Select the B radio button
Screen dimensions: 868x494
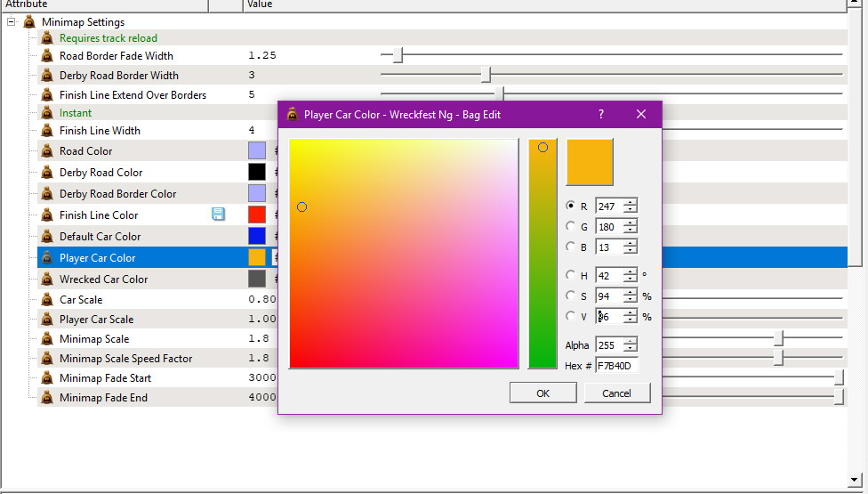tap(570, 247)
